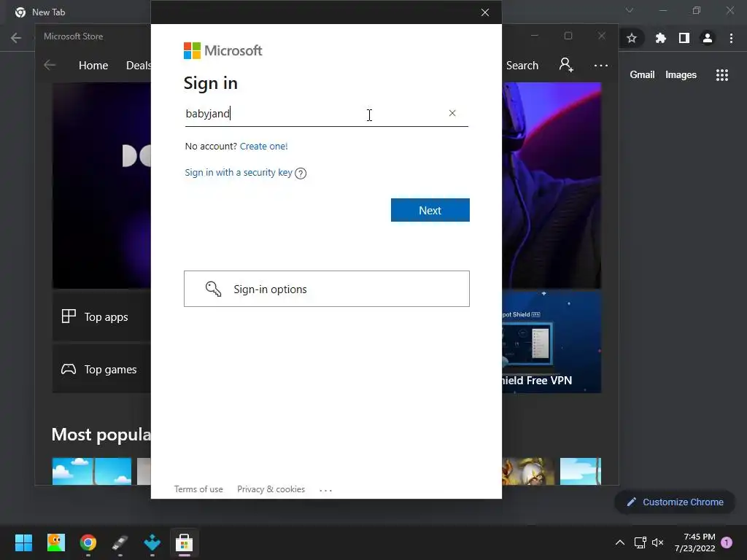747x560 pixels.
Task: Open the blue arrow app in taskbar
Action: point(152,542)
